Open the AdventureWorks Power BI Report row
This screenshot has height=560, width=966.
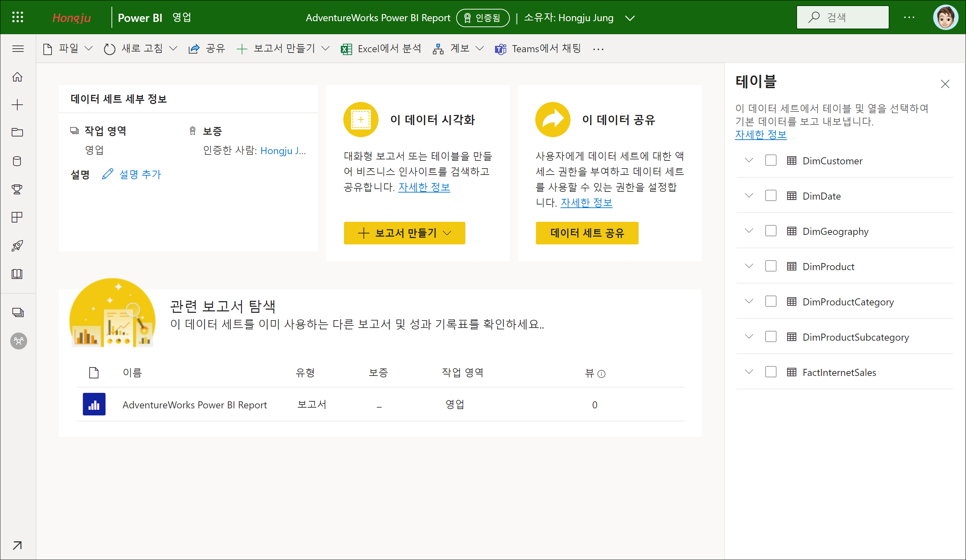(x=194, y=405)
